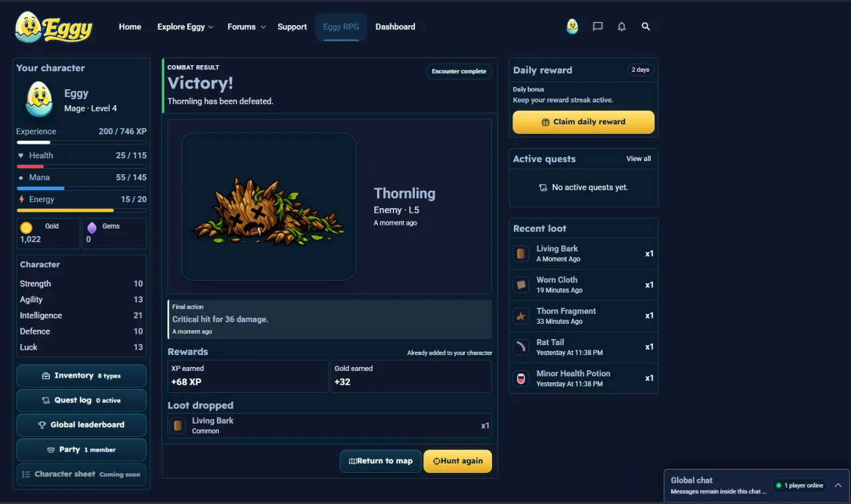Open the Support menu item
Image resolution: width=851 pixels, height=504 pixels.
[x=292, y=27]
